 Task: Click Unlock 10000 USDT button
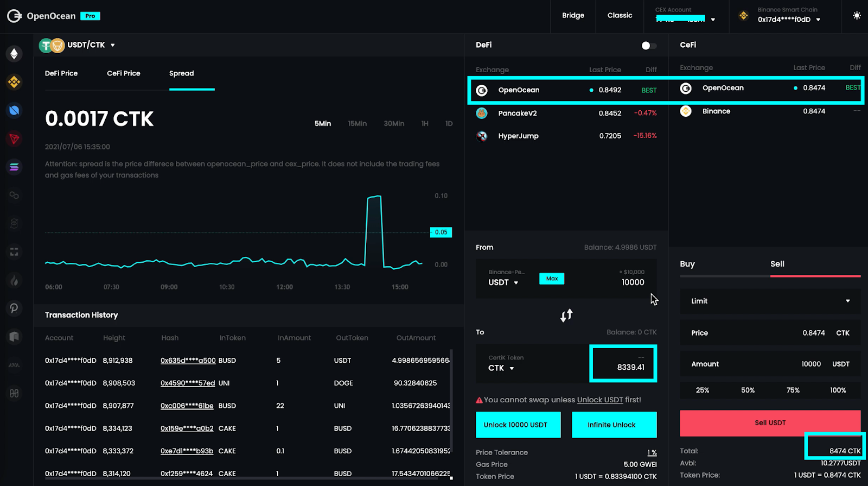coord(518,425)
